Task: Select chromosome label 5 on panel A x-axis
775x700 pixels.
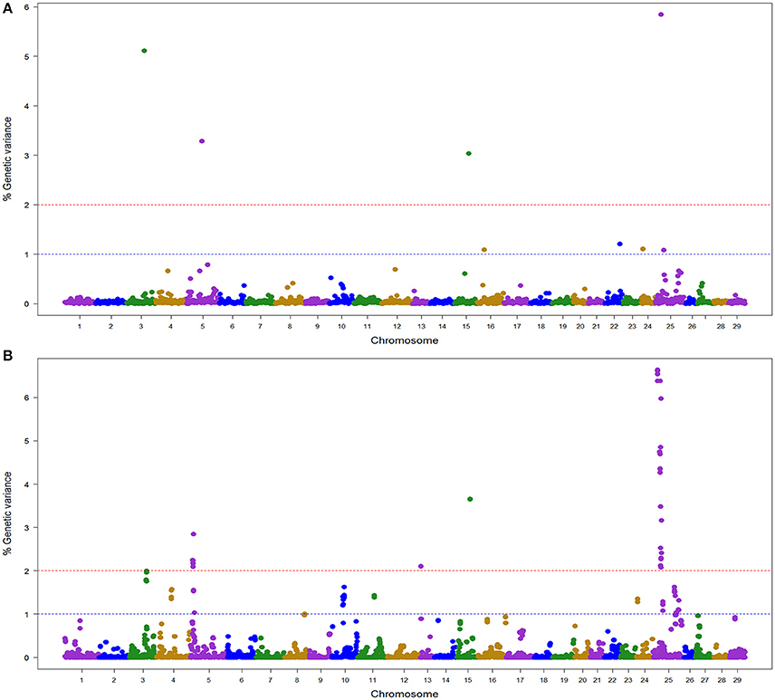Action: (203, 326)
